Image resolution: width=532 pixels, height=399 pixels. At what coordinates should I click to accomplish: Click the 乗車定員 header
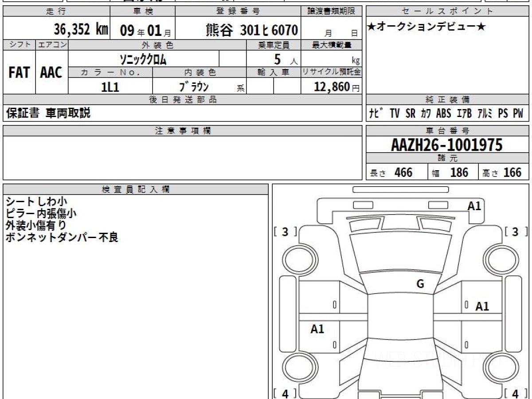[274, 45]
